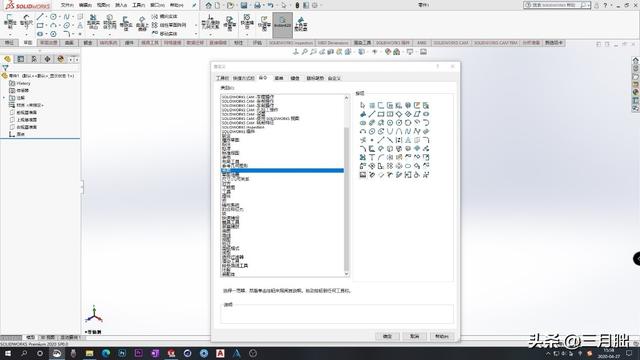Pick the Parabola icon in dialog button grid
Screen dimensions: 640x360
pos(389,131)
